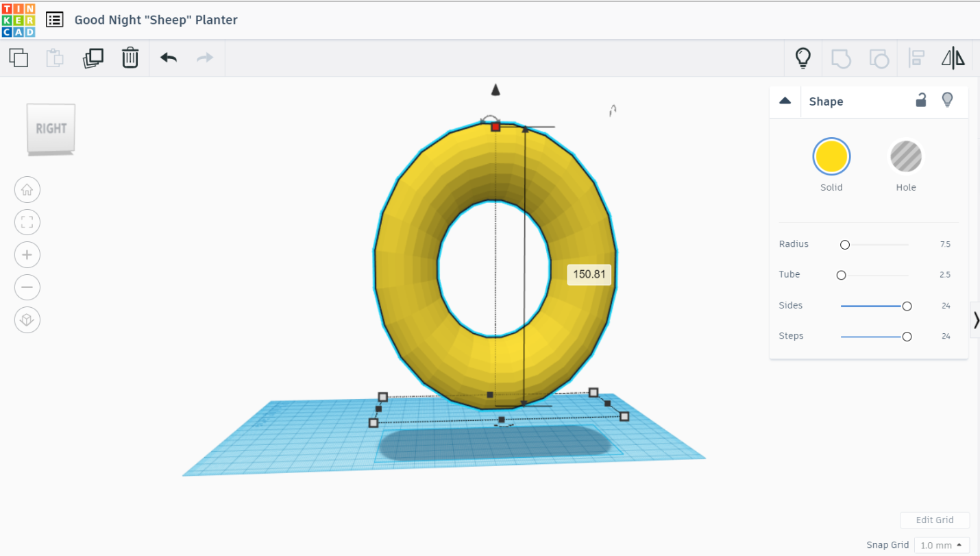Open the Align tool
Viewport: 980px width, 556px height.
(x=916, y=58)
